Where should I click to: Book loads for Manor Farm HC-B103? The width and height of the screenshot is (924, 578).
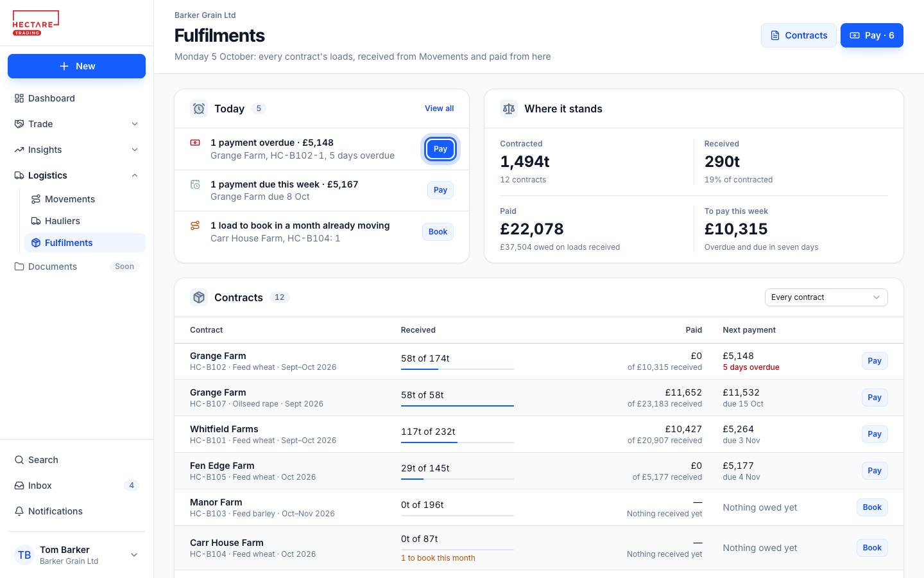[872, 507]
